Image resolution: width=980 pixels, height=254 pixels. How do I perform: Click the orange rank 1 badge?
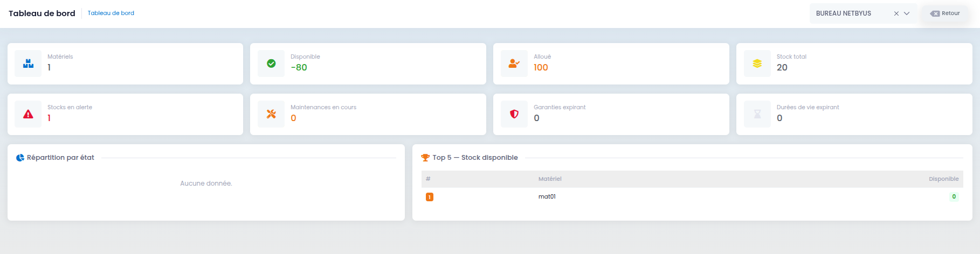[x=429, y=197]
